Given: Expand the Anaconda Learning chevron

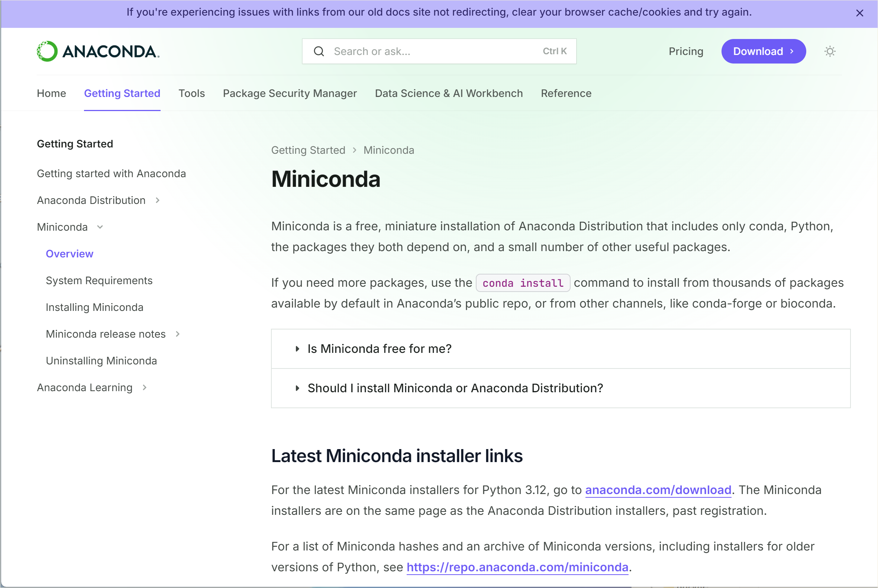Looking at the screenshot, I should 145,388.
